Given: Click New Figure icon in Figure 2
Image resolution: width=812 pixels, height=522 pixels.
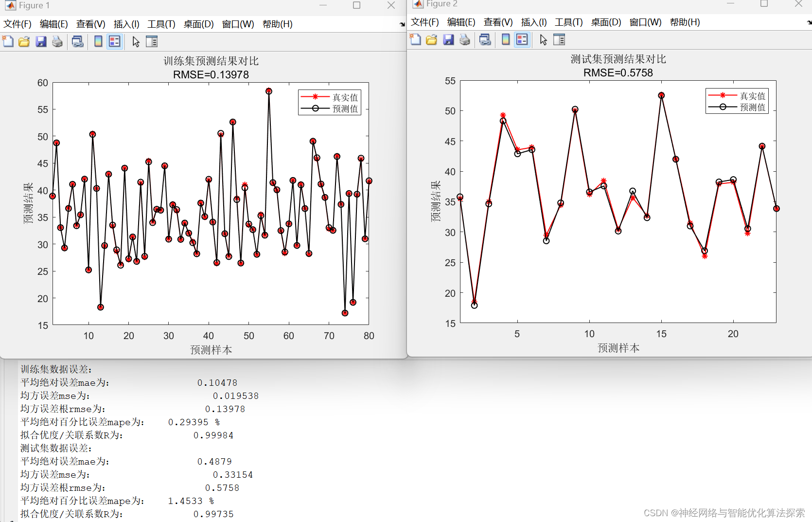Looking at the screenshot, I should (x=415, y=39).
